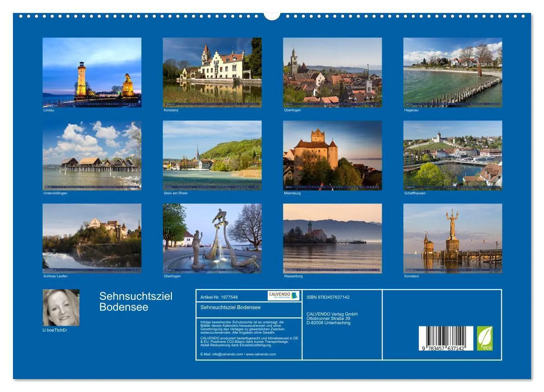
Task: Click the CALVENDO publisher logo
Action: pyautogui.click(x=283, y=296)
